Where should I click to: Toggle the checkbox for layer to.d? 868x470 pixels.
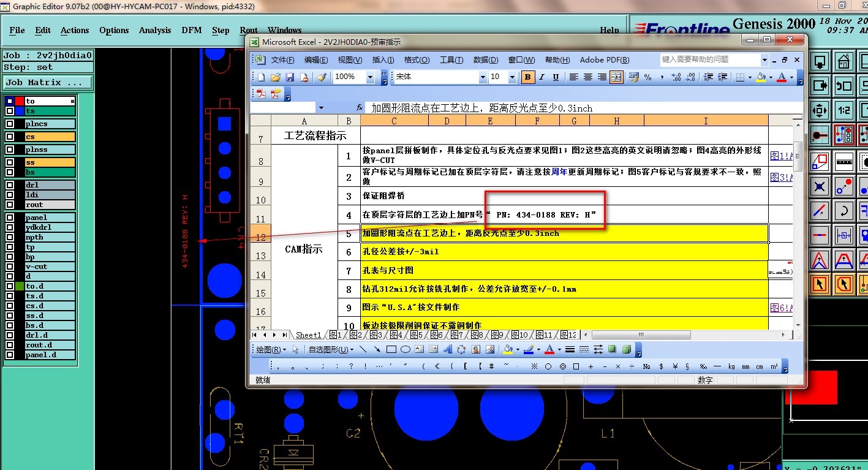coord(10,286)
